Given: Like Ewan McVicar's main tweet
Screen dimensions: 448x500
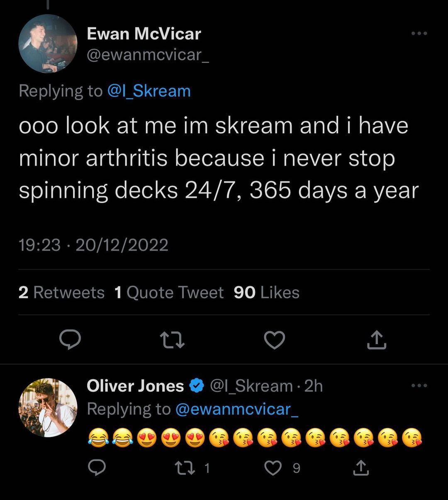Looking at the screenshot, I should (x=275, y=340).
